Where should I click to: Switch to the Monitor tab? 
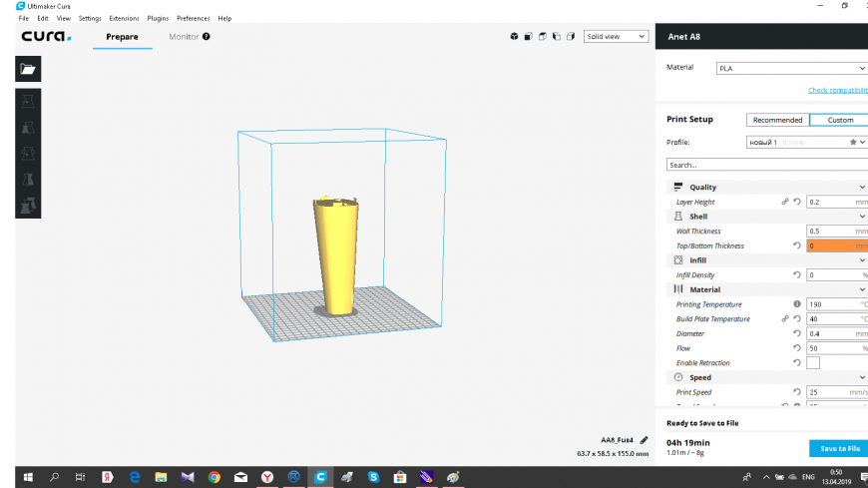[184, 37]
